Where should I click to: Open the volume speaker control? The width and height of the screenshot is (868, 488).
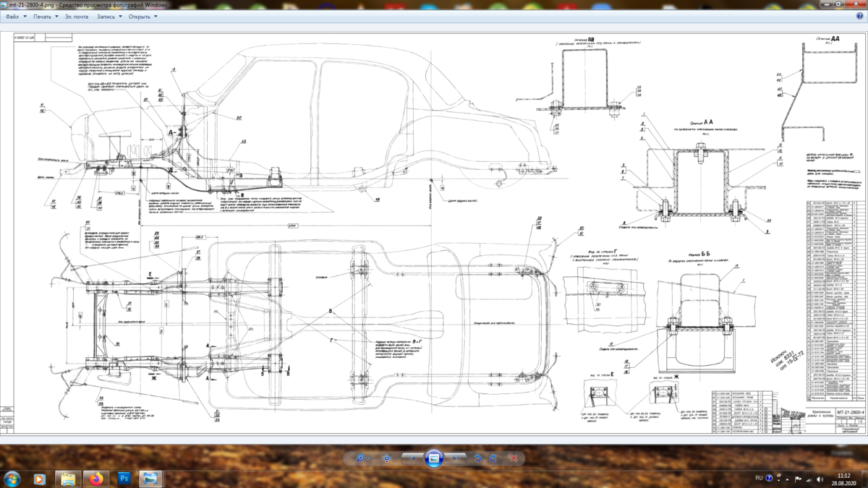(820, 479)
